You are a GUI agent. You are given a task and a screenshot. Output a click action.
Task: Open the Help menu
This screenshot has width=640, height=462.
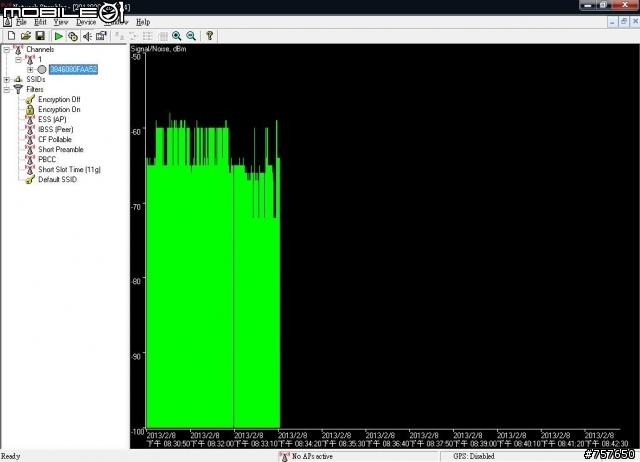pyautogui.click(x=143, y=22)
